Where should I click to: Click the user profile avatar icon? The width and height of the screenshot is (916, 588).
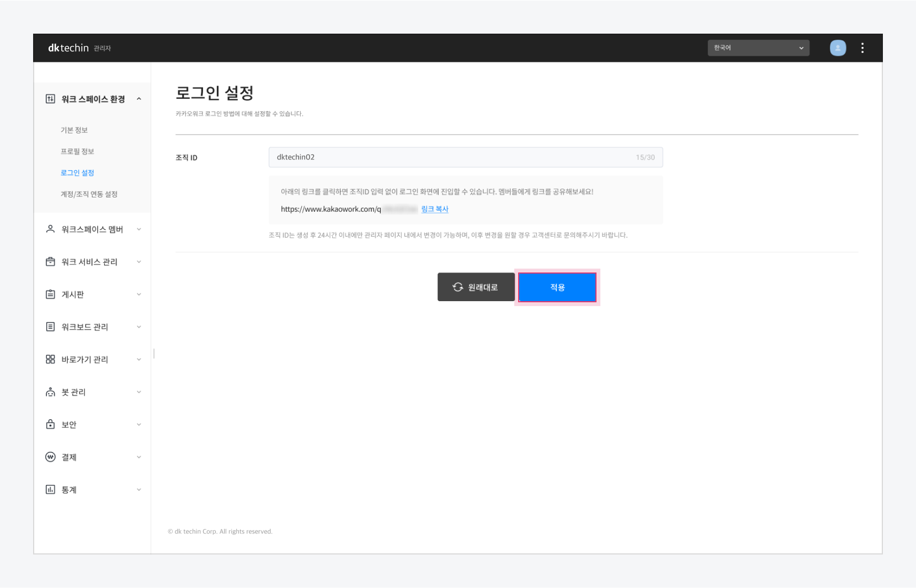pyautogui.click(x=838, y=48)
